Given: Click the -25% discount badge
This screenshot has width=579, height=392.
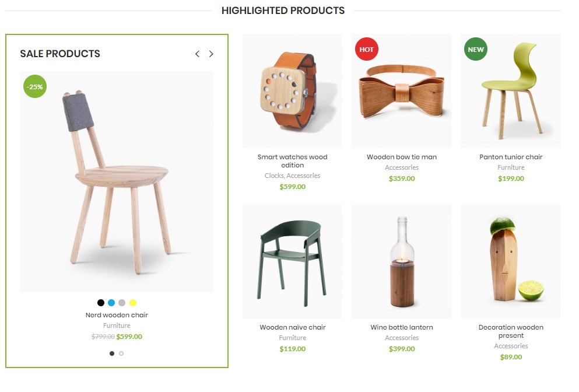Looking at the screenshot, I should point(34,86).
